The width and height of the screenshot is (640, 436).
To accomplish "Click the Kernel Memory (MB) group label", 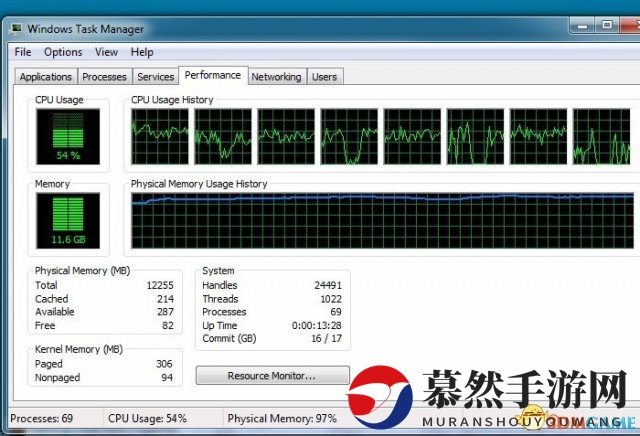I will coord(79,349).
